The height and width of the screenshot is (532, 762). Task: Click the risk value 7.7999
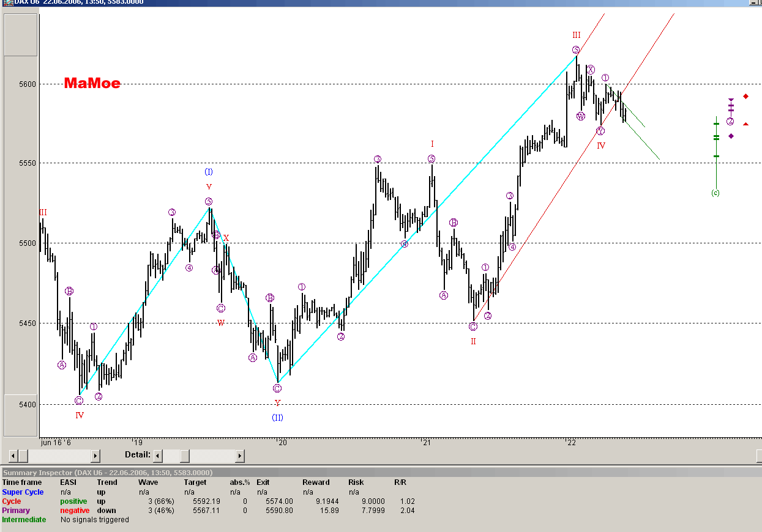pos(373,510)
